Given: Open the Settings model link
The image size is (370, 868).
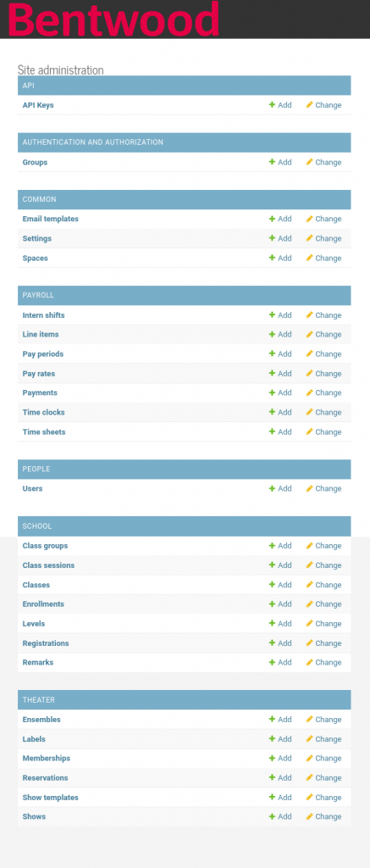Looking at the screenshot, I should point(37,238).
